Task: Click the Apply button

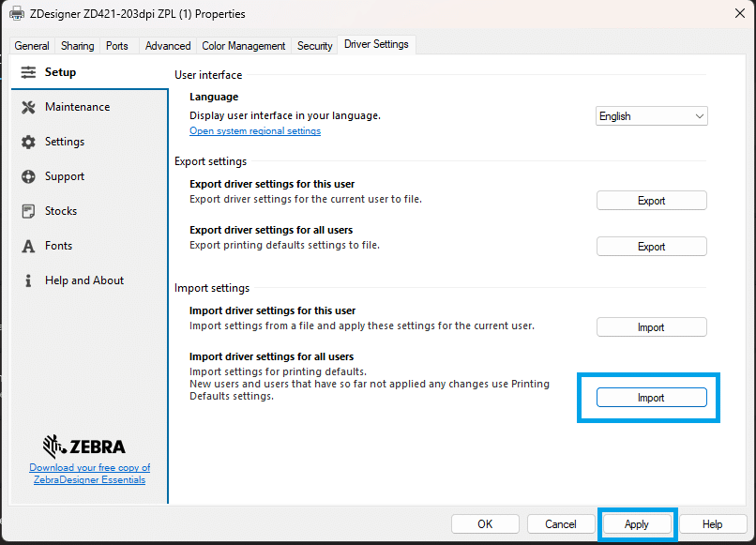Action: tap(637, 524)
